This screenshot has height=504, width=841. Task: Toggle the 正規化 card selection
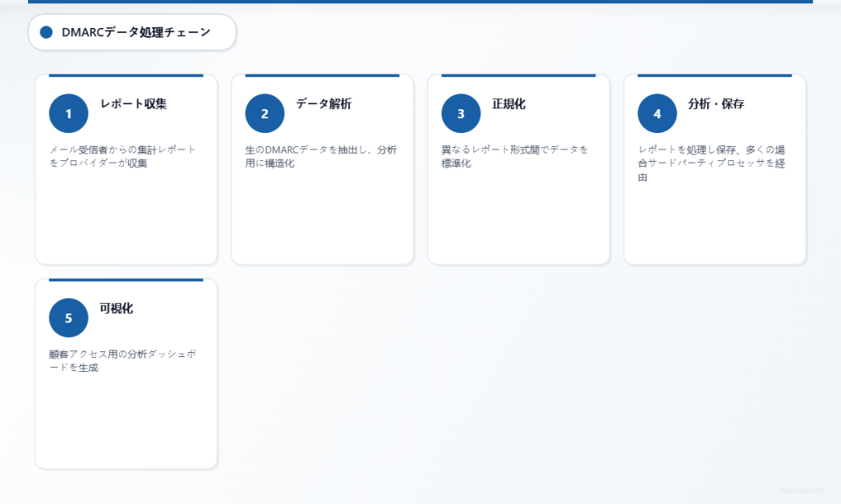[518, 205]
